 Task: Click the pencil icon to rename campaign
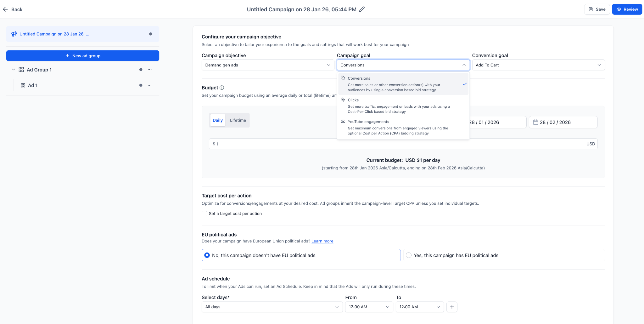362,9
